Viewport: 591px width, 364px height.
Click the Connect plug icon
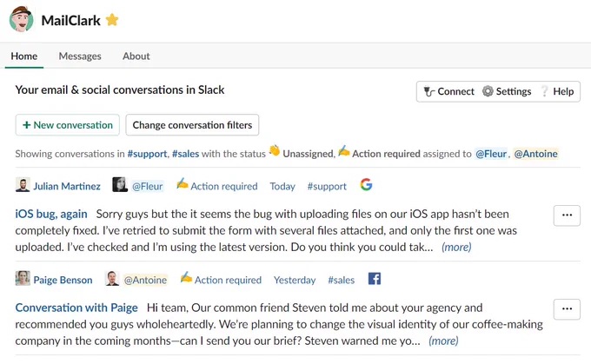pos(429,91)
